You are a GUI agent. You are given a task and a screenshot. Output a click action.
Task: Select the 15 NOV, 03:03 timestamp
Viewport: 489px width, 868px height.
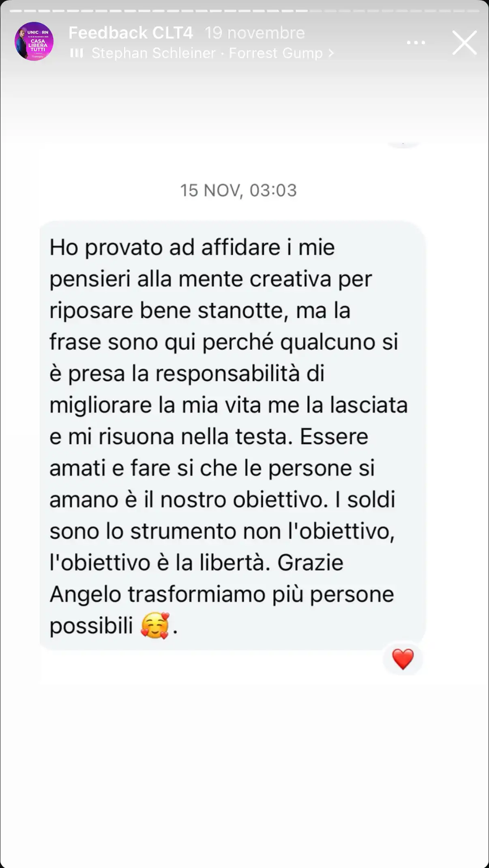coord(238,190)
